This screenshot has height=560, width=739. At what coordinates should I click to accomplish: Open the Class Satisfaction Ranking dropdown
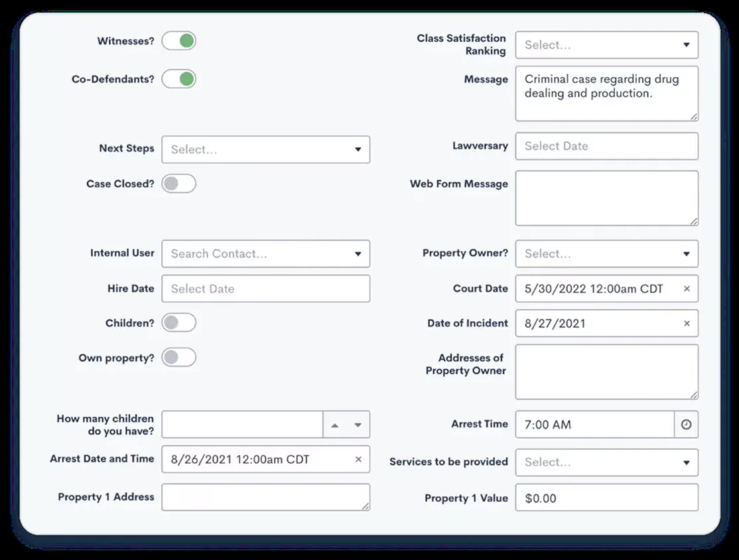[606, 44]
